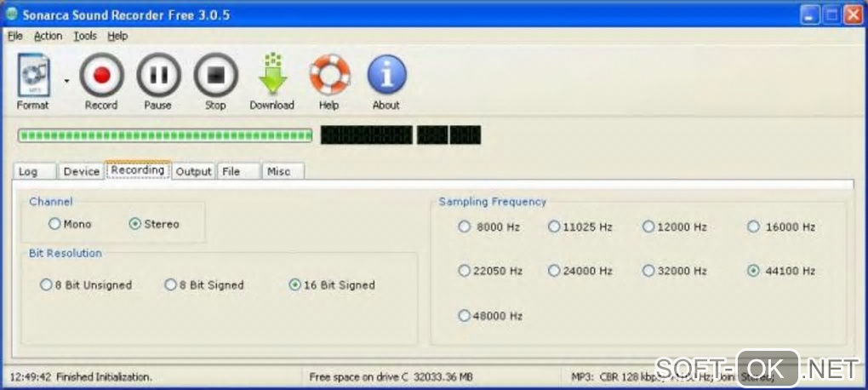Select Stereo channel

pos(154,224)
